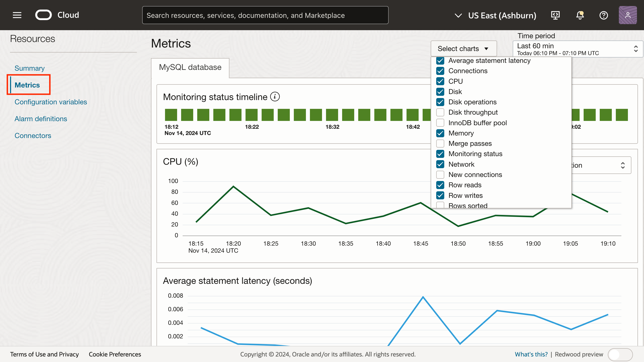Screen dimensions: 644x362
Task: Click the resources search field
Action: pos(265,15)
